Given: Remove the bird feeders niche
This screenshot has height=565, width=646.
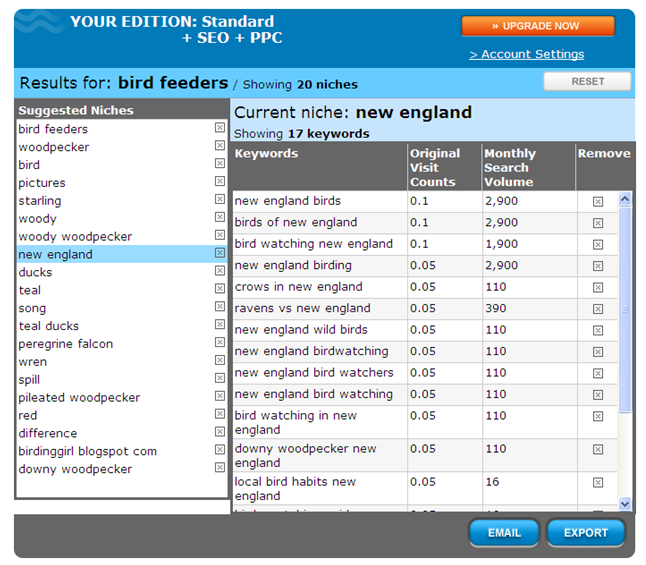Looking at the screenshot, I should tap(220, 128).
